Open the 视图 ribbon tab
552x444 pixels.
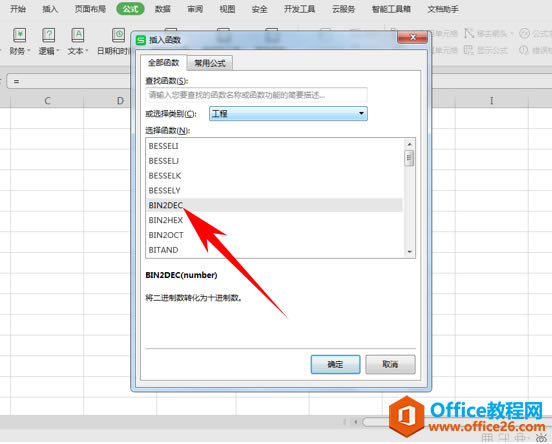click(227, 9)
